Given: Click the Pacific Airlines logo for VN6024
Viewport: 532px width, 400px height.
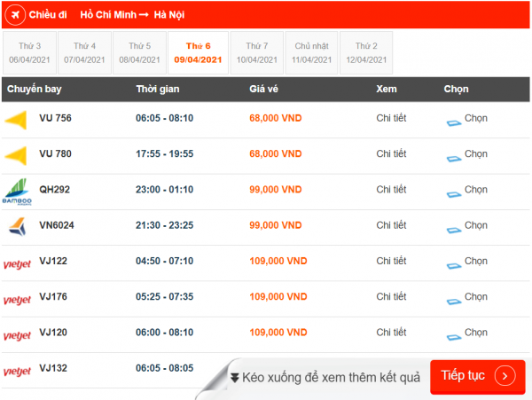Looking at the screenshot, I should point(18,227).
